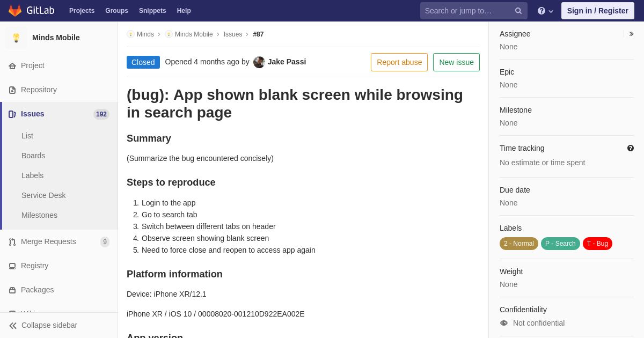Click the 'Observe screen showing blank screen' step
Screen dimensions: 644x338
pos(205,238)
